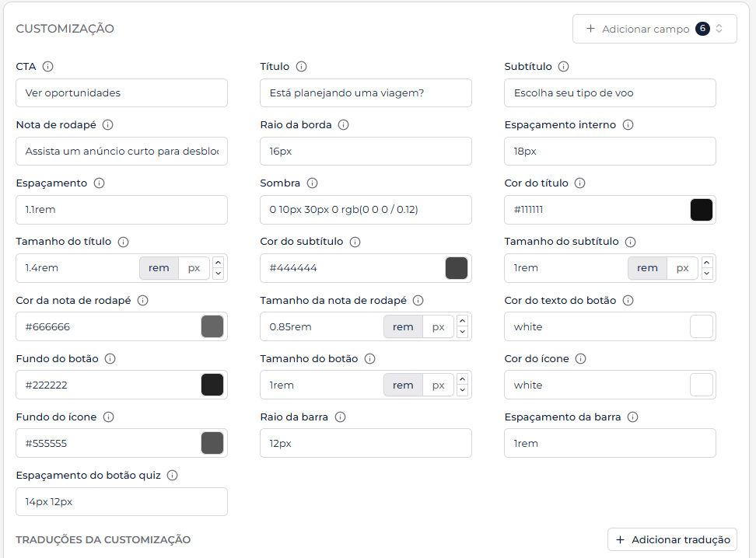Click the info icon next to CTA
This screenshot has width=756, height=558.
[x=47, y=67]
